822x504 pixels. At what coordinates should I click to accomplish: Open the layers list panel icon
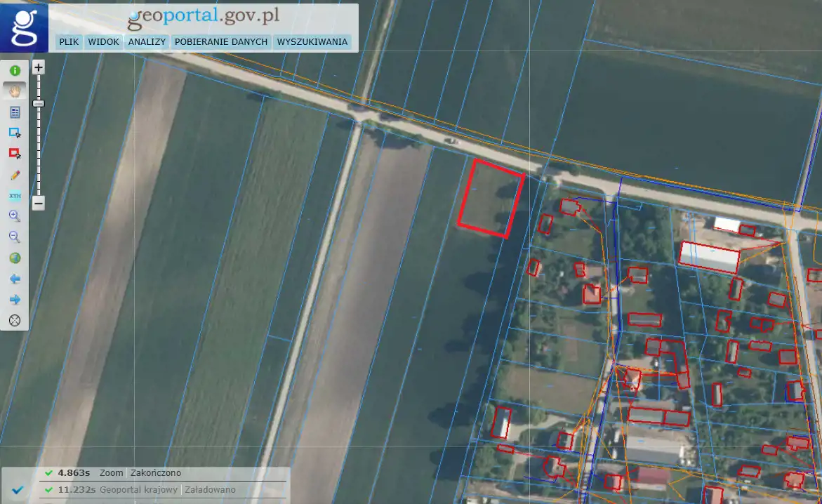tap(15, 112)
